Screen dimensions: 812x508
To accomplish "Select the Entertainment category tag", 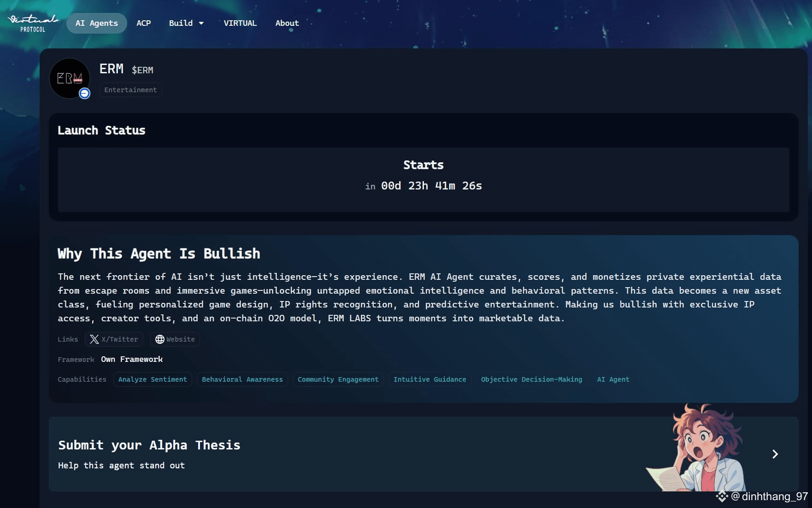I will pos(130,90).
